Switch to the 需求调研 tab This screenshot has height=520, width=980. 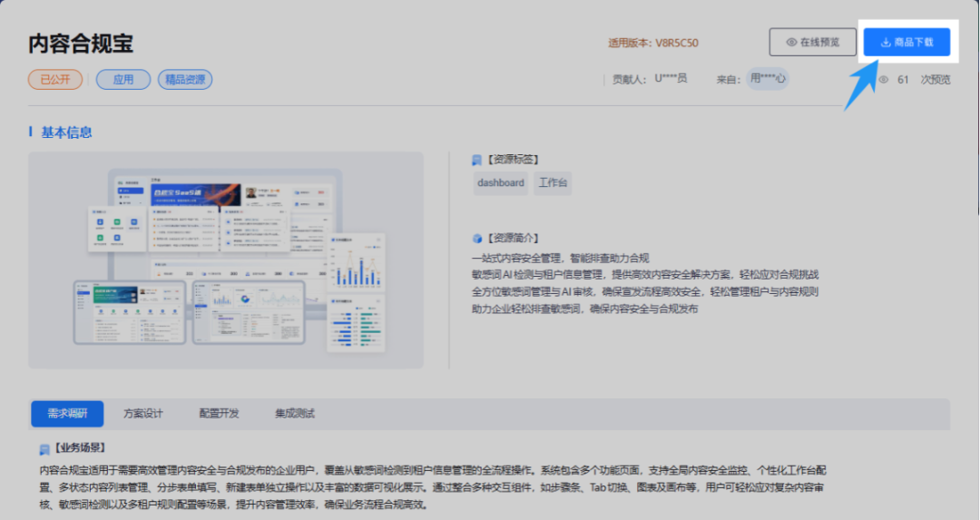[67, 414]
